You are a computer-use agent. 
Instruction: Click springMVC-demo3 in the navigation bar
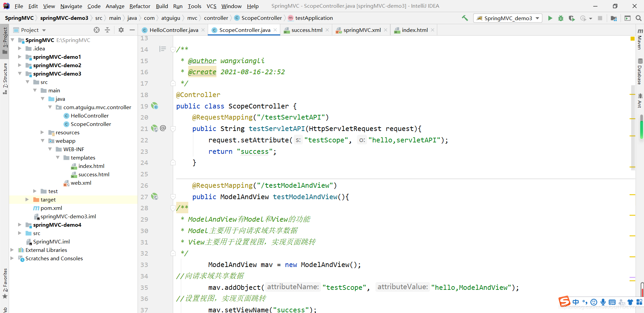click(x=64, y=18)
